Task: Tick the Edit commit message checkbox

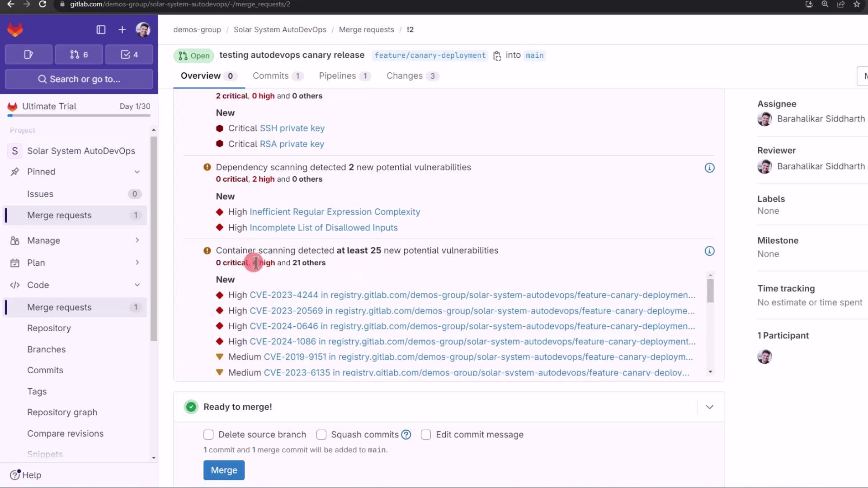Action: [x=426, y=435]
